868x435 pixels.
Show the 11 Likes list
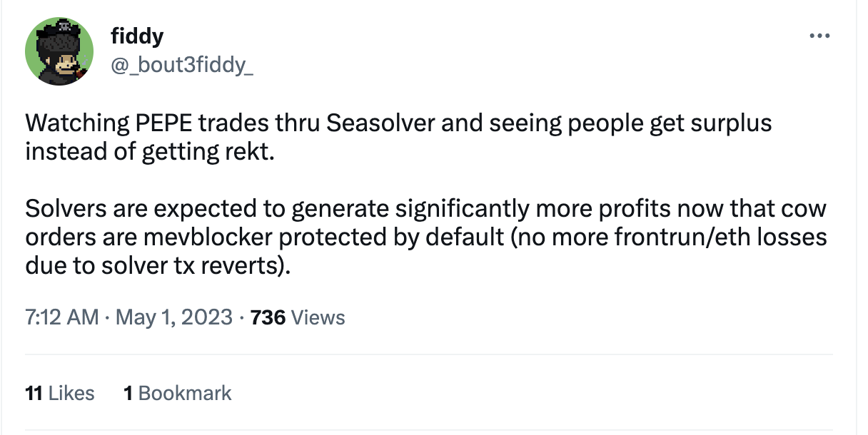(59, 393)
